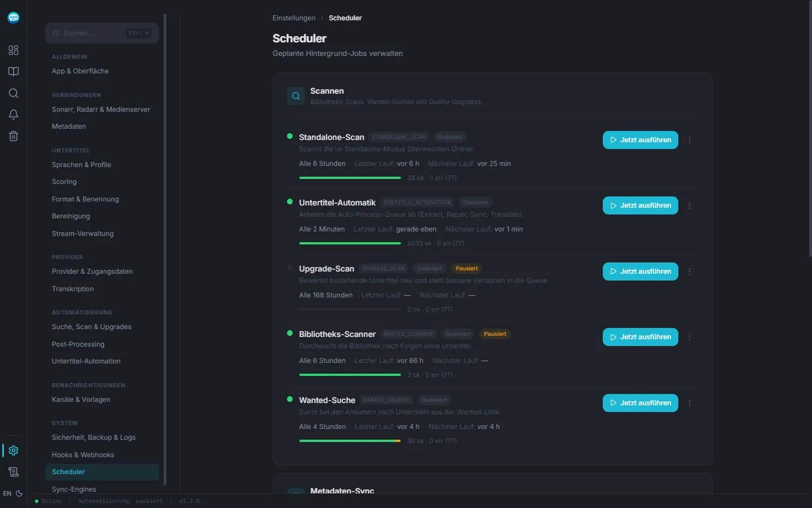Click the grey status dot of Upgrade-Scan

click(290, 268)
